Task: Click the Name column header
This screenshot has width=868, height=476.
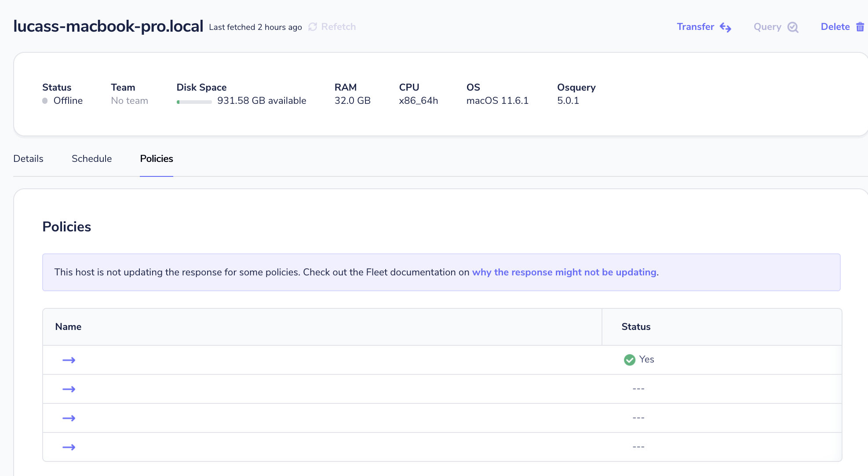Action: (68, 326)
